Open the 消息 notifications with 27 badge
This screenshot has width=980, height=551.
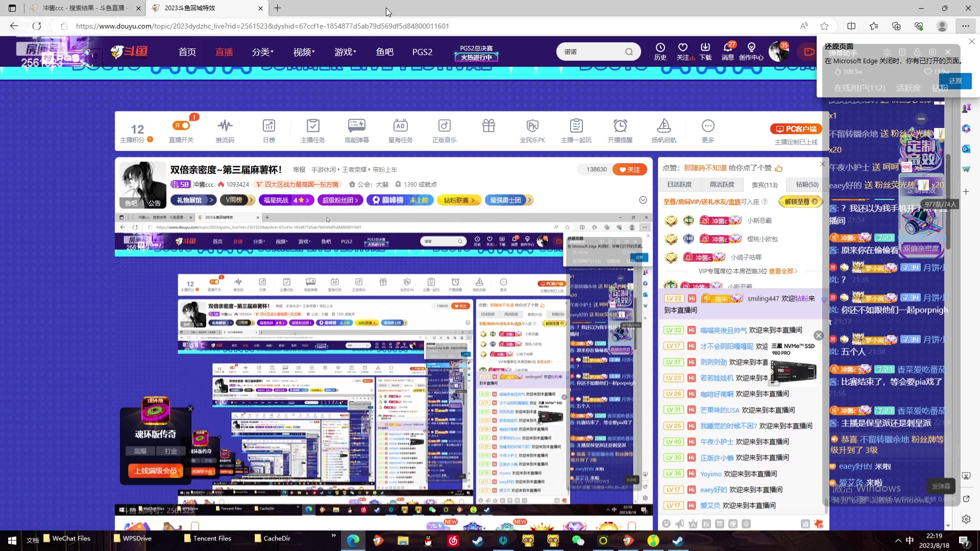pos(728,52)
